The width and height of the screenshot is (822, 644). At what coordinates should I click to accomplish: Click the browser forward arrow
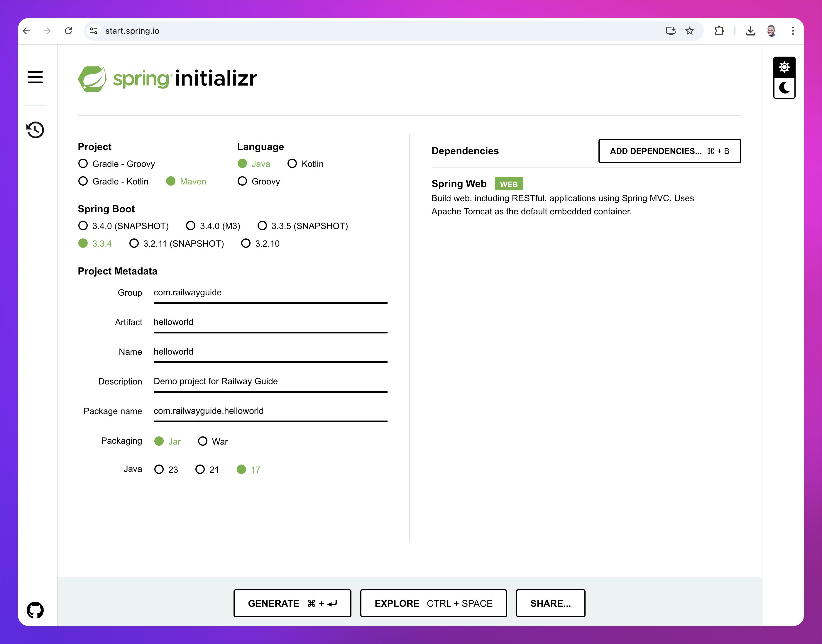click(x=47, y=31)
